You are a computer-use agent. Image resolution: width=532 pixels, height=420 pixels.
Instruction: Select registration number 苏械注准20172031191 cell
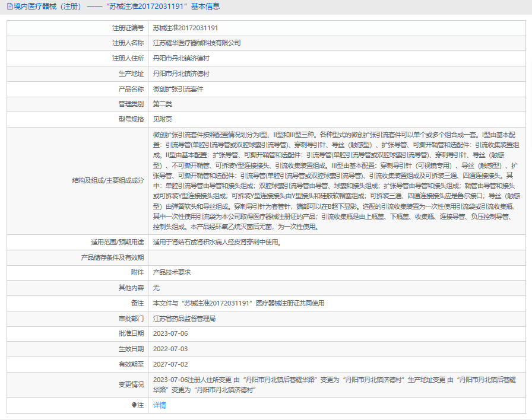[185, 28]
